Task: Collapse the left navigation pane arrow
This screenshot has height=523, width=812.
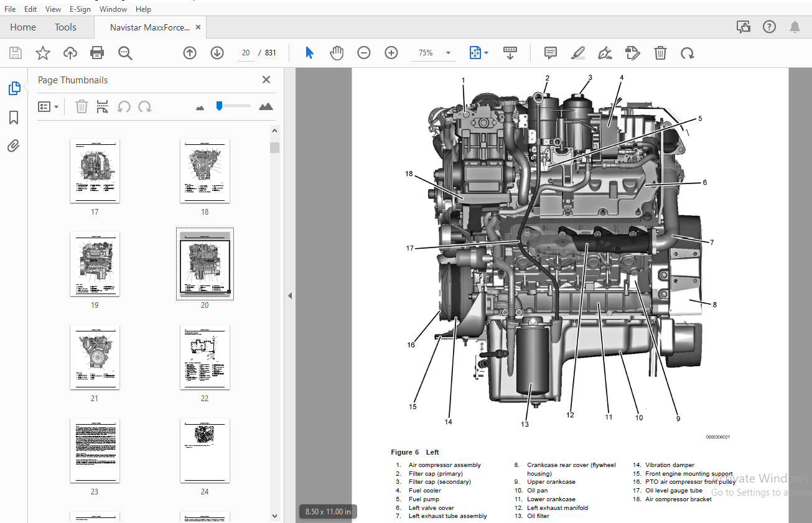Action: [x=289, y=295]
